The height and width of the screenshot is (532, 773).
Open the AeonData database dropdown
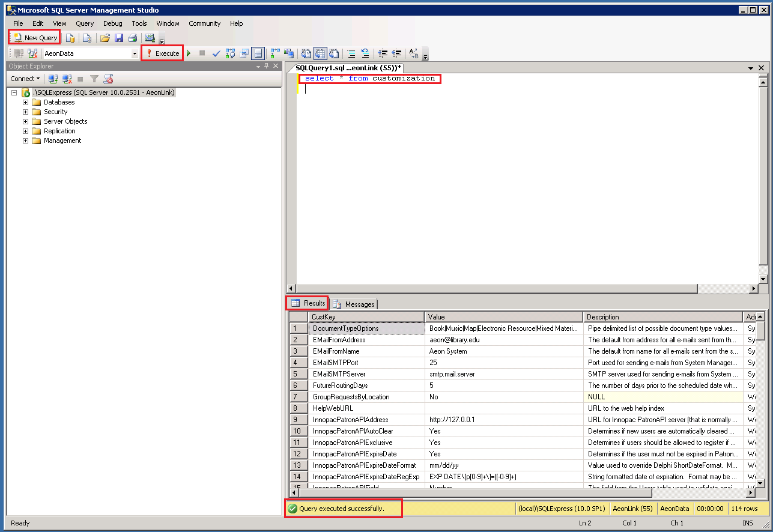click(135, 53)
